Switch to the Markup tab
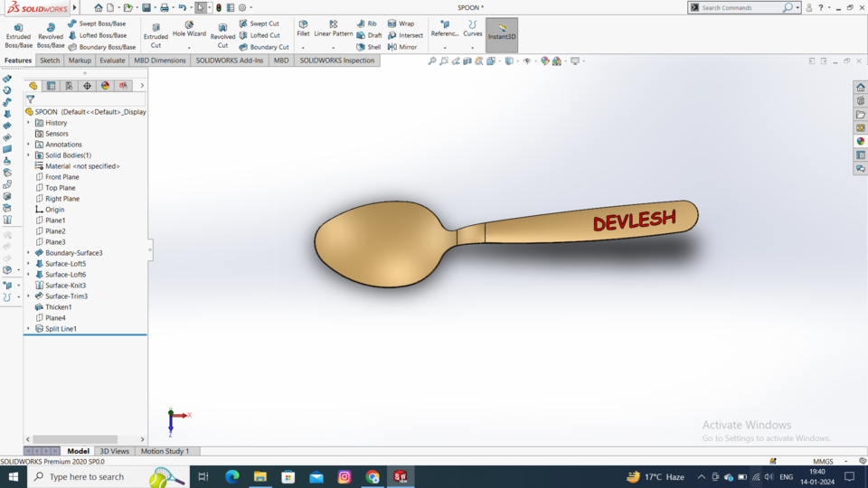 coord(80,61)
